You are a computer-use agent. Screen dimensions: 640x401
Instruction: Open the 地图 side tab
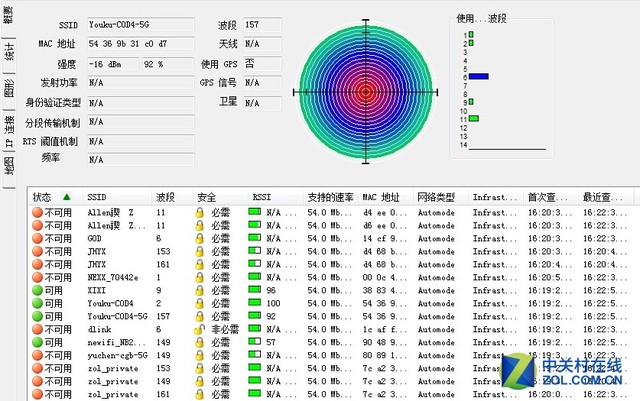point(9,167)
